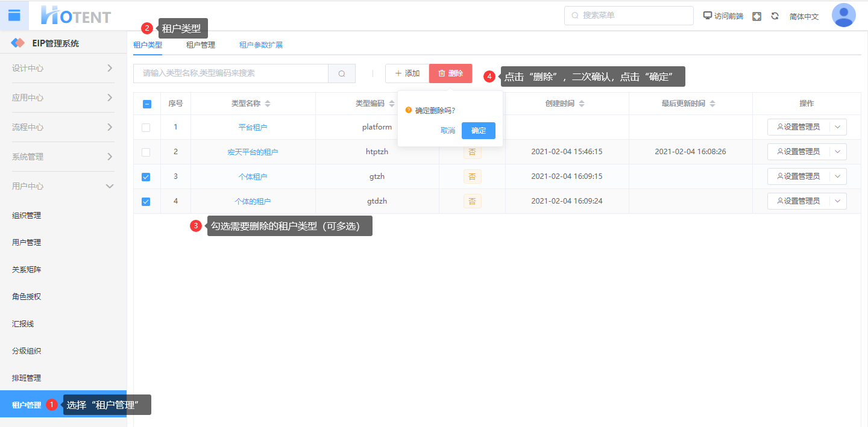Check the 平台租户 row checkbox
Screen dimensions: 868x427
(x=146, y=128)
